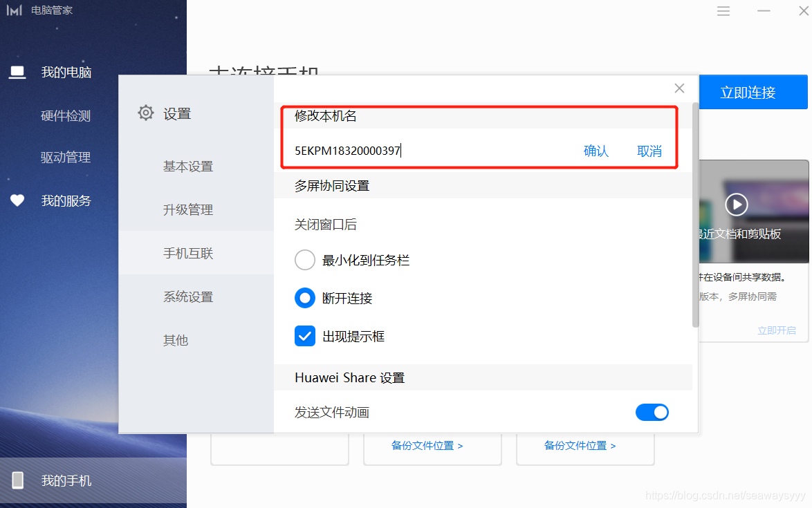Play the video in the 最近文档和剪贴板 card
The image size is (812, 508).
point(737,205)
